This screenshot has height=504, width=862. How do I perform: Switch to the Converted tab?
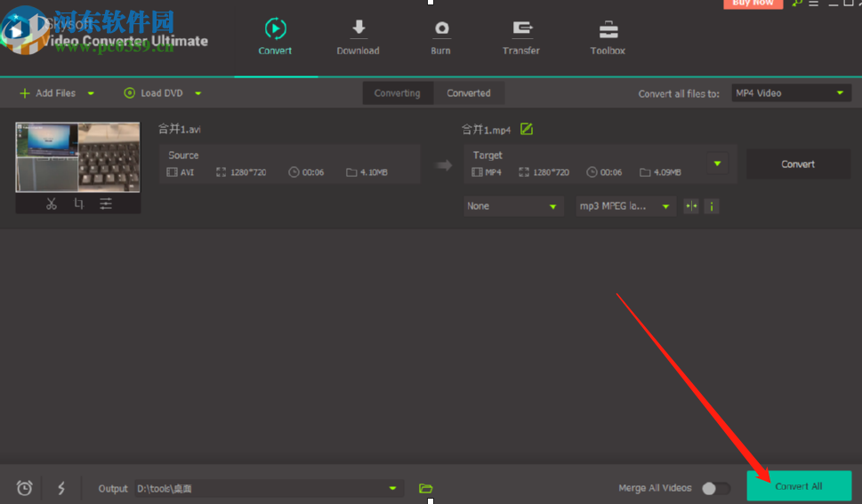pyautogui.click(x=469, y=92)
